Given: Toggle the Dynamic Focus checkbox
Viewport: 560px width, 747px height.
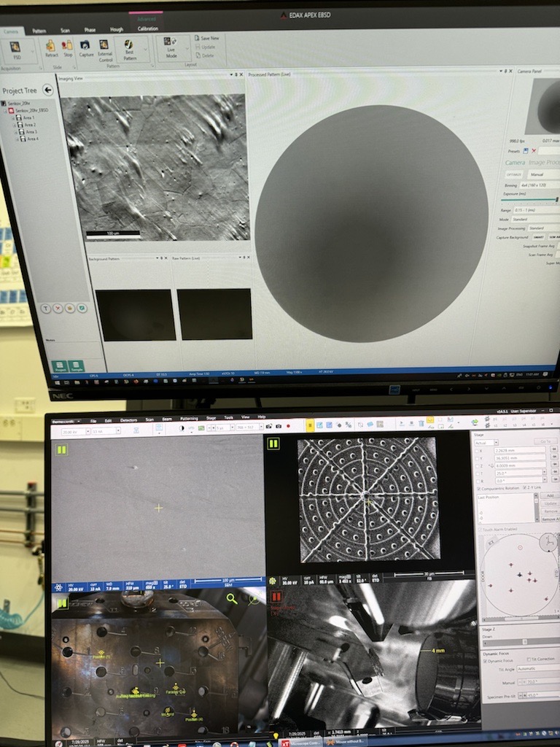Looking at the screenshot, I should [486, 659].
